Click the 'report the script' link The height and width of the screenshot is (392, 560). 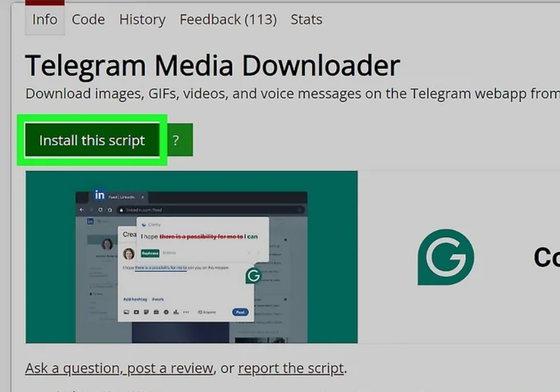[291, 368]
